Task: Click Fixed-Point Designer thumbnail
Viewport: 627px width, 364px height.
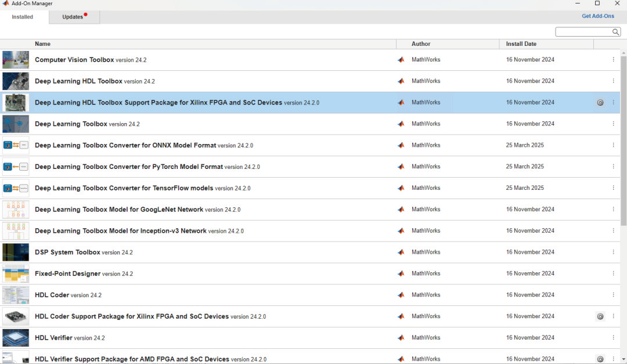Action: [x=16, y=273]
